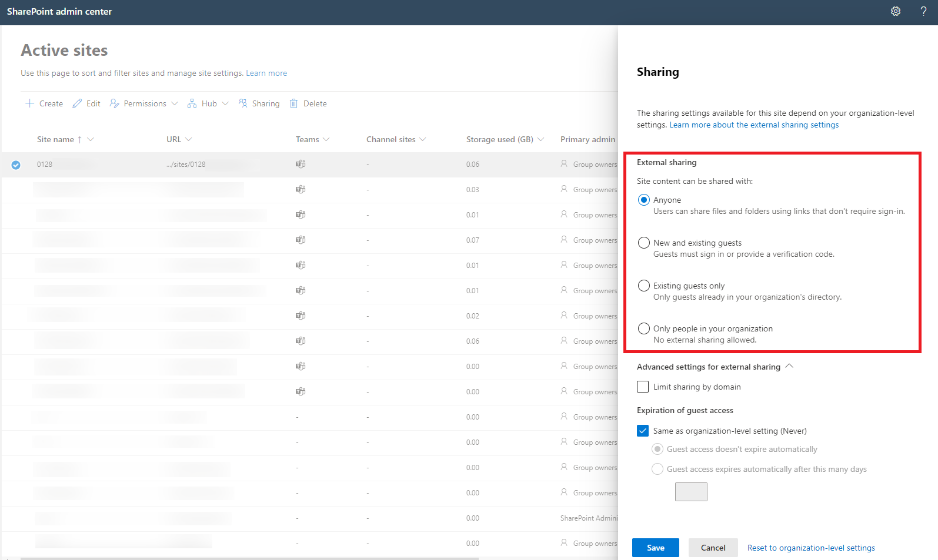The image size is (938, 560).
Task: Click the SharePoint admin center title
Action: point(59,12)
